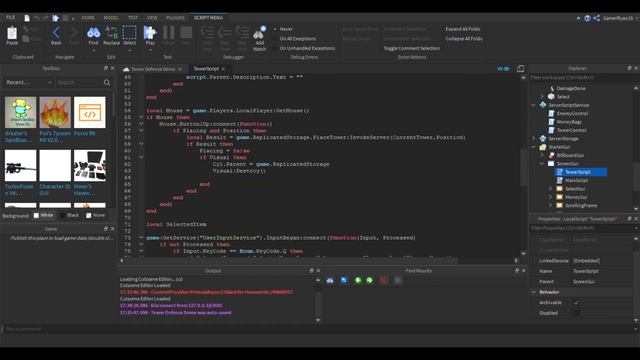This screenshot has height=360, width=640.
Task: Click the Toolbox search input field
Action: click(79, 82)
